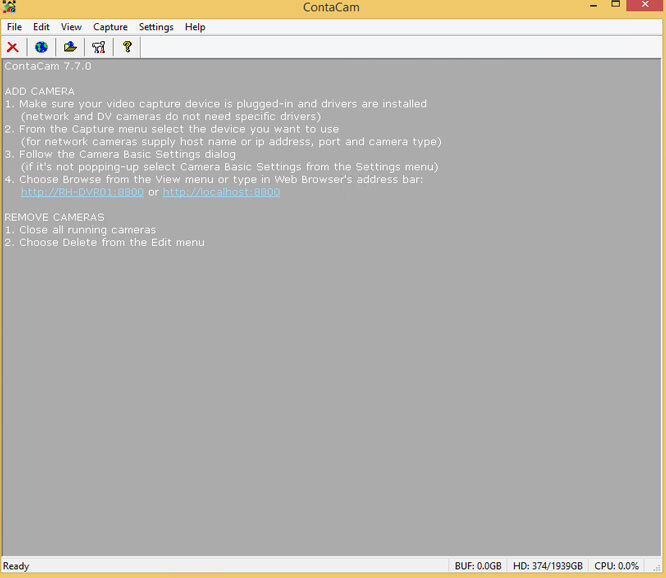Open the Help menu
Screen dimensions: 666x578
195,27
